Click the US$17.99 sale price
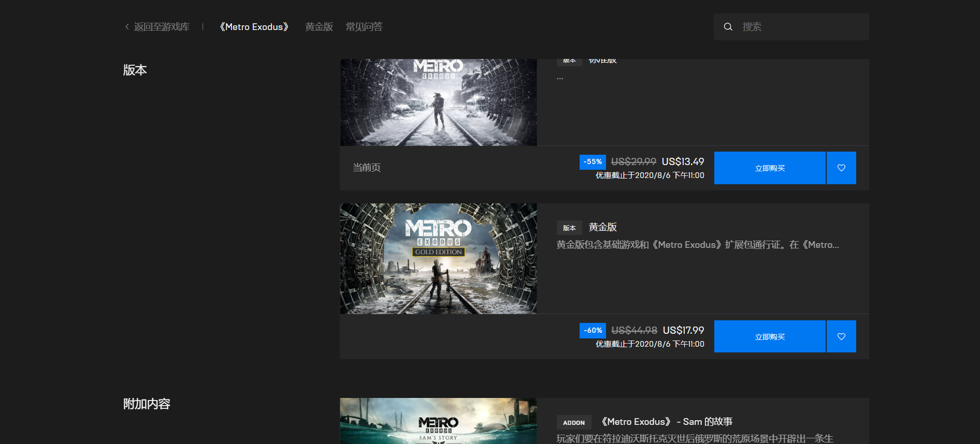Image resolution: width=980 pixels, height=444 pixels. pos(684,331)
